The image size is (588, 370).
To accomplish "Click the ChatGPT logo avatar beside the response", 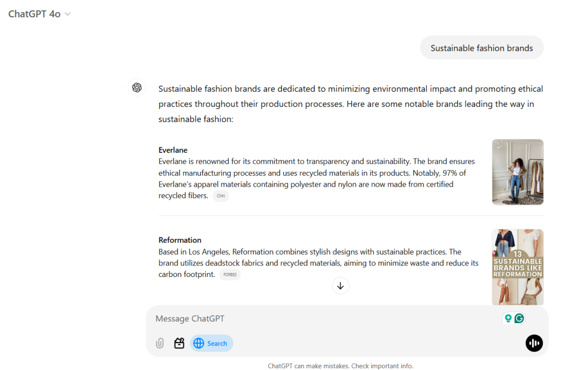I will [x=137, y=88].
